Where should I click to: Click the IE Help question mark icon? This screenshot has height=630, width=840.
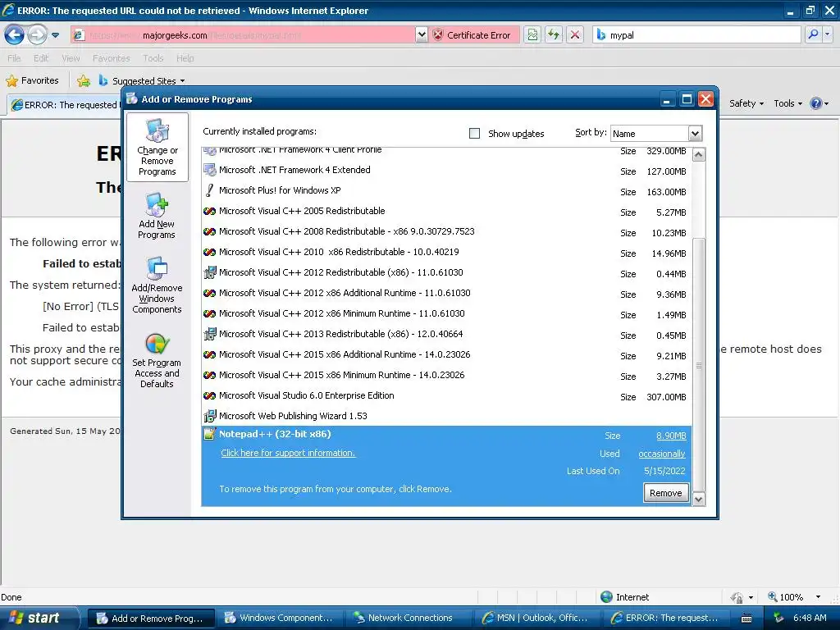click(816, 103)
